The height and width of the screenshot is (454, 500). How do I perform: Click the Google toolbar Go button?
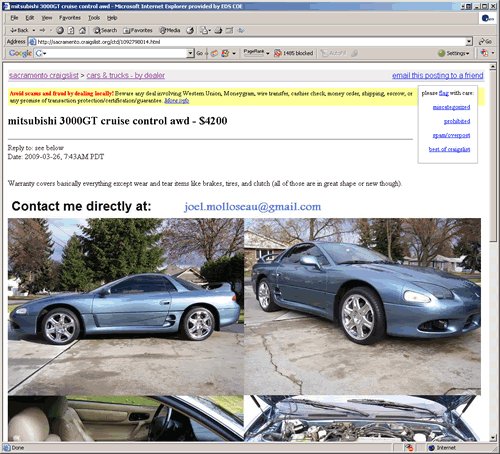tap(200, 53)
